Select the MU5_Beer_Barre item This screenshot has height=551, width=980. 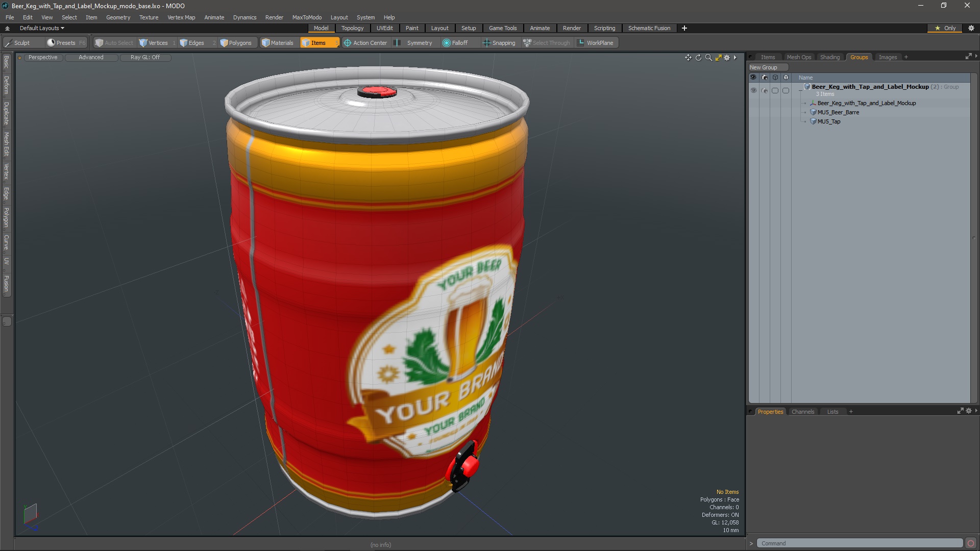(838, 112)
